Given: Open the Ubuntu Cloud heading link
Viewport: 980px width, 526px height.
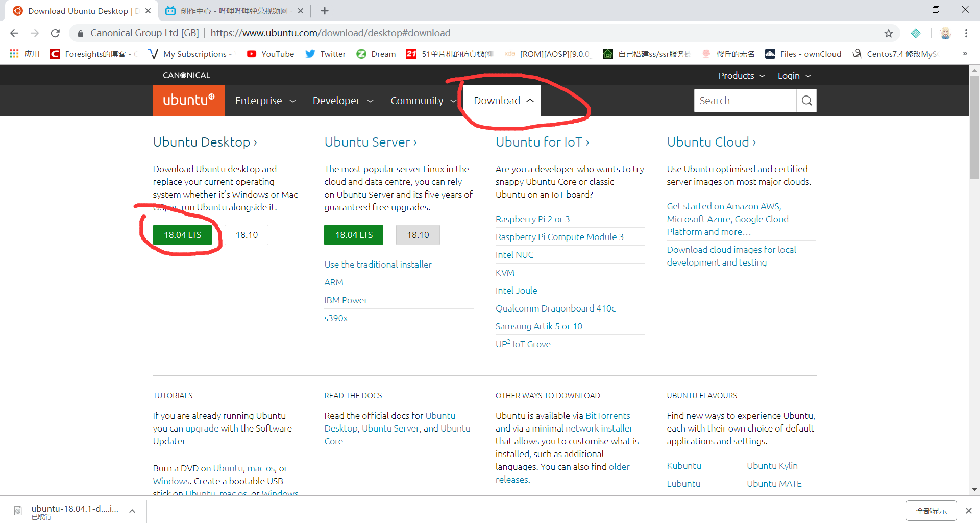Looking at the screenshot, I should [x=711, y=142].
